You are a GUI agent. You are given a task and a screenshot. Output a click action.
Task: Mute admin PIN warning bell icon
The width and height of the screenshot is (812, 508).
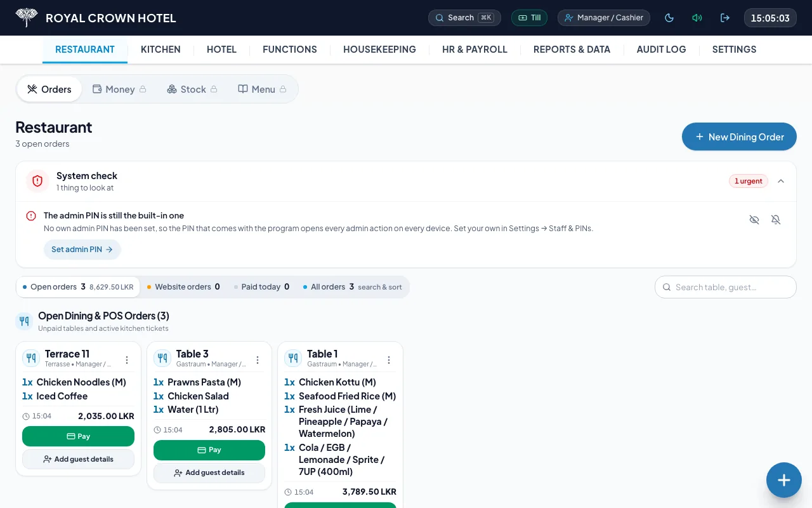click(776, 220)
